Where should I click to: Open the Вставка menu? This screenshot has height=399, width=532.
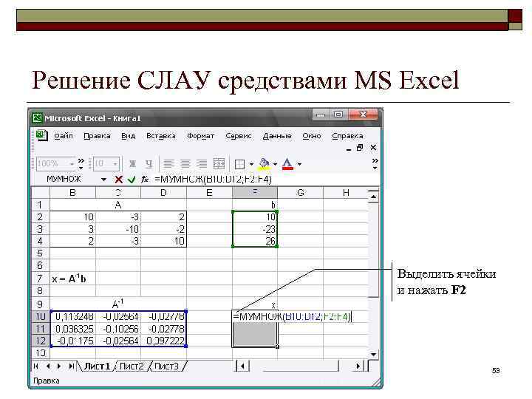click(161, 136)
